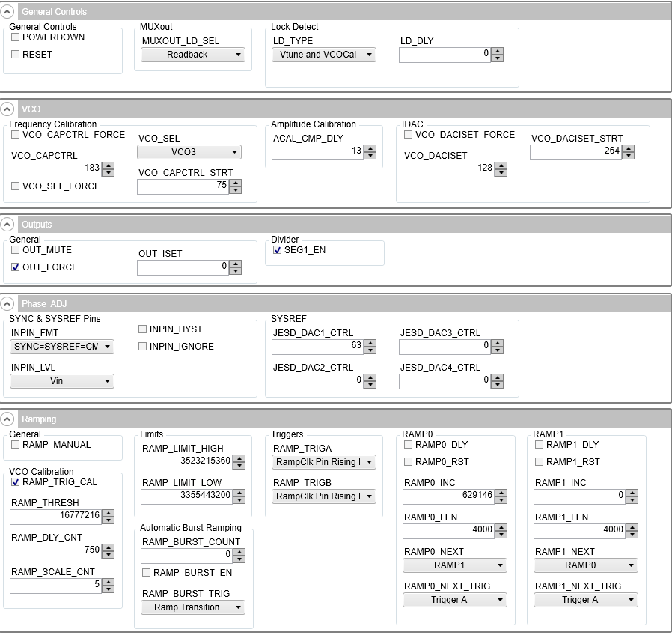Check the RAMP_MANUAL checkbox
Viewport: 672px width, 635px height.
click(16, 445)
